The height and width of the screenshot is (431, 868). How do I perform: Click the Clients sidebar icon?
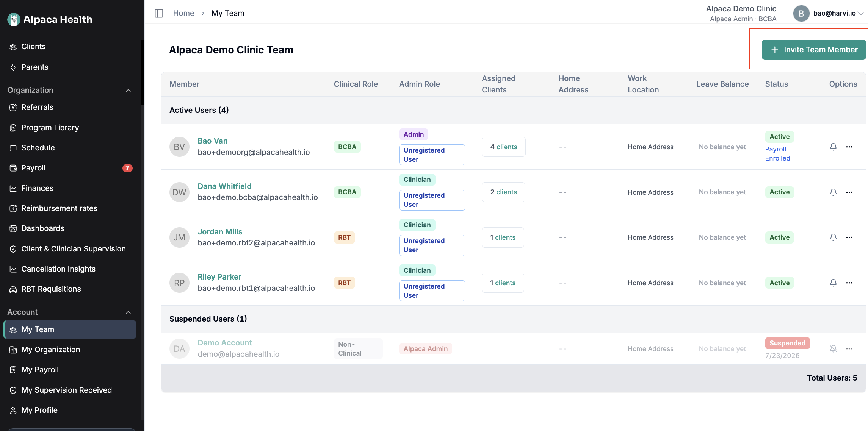pos(13,47)
